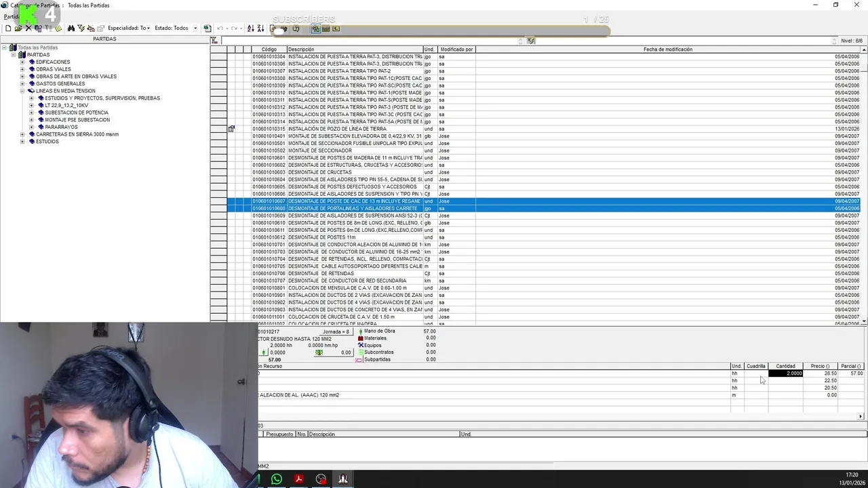Select row COLOCACION DE CRUCETA DE C.A.V. DE 1.50 m
Screen dimensions: 868x488
[542, 317]
